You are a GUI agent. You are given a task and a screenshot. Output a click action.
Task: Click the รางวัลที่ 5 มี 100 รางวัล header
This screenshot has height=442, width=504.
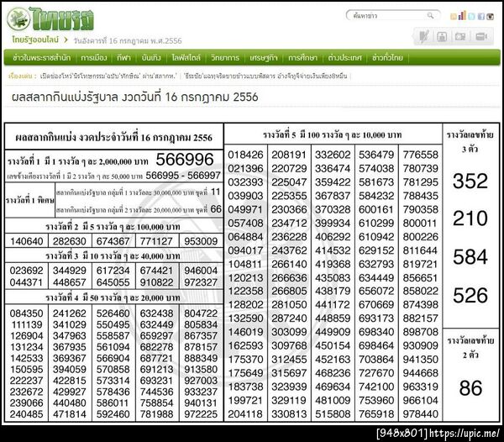coord(333,134)
